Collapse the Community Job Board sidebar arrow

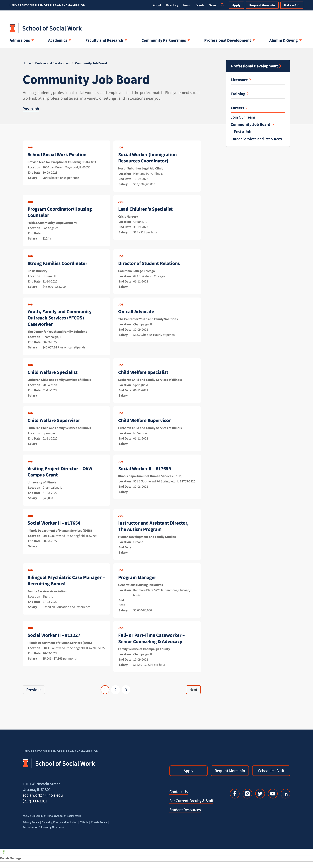pos(273,125)
